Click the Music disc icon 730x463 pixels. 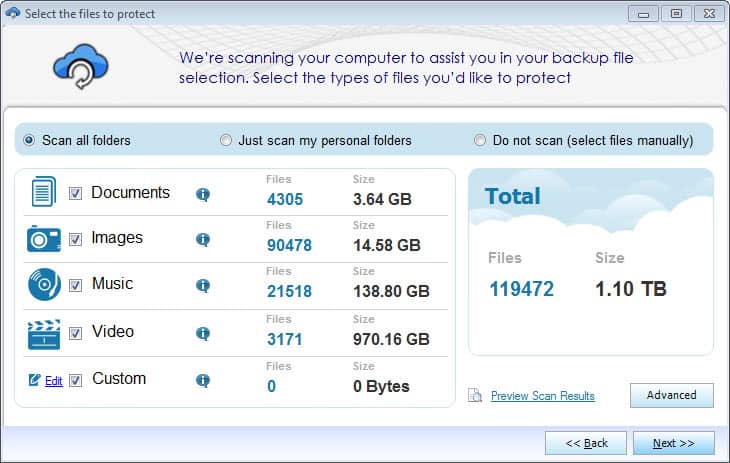tap(44, 284)
